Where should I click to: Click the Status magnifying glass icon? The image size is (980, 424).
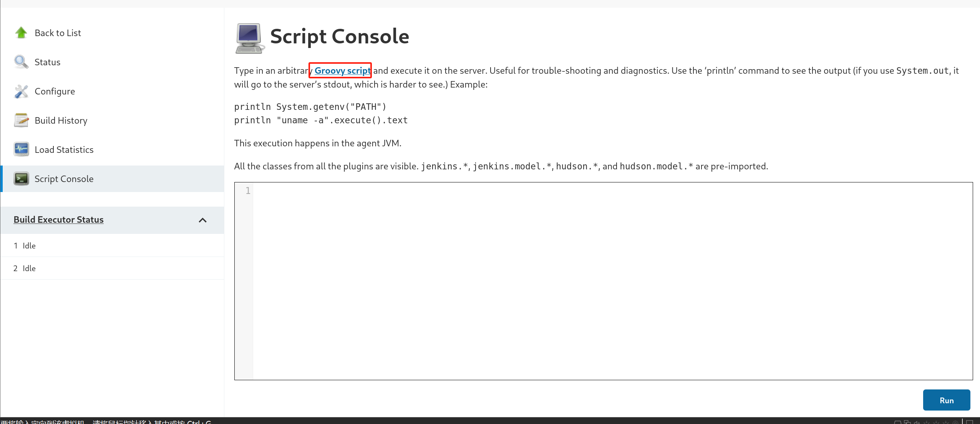click(21, 62)
